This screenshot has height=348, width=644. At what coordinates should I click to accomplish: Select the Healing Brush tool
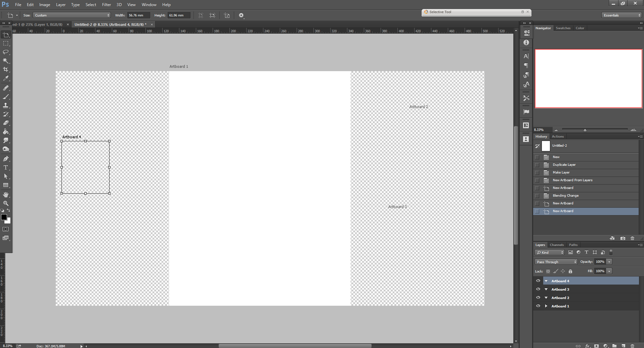click(6, 88)
